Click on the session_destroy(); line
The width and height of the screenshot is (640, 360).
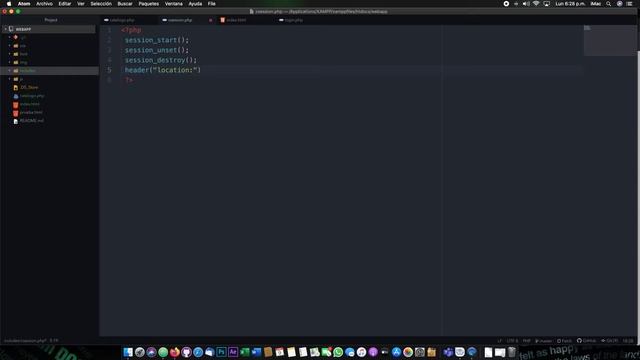(x=161, y=60)
